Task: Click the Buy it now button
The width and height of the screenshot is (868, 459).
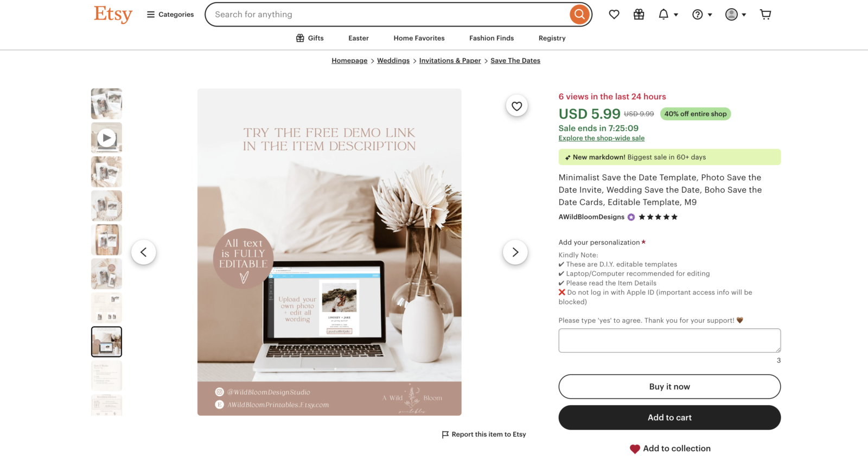Action: pyautogui.click(x=669, y=387)
